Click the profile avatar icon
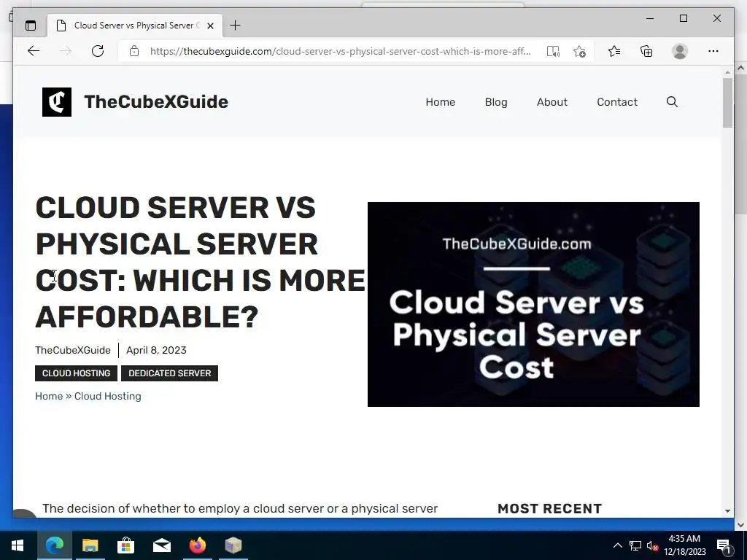This screenshot has height=560, width=747. (x=680, y=51)
